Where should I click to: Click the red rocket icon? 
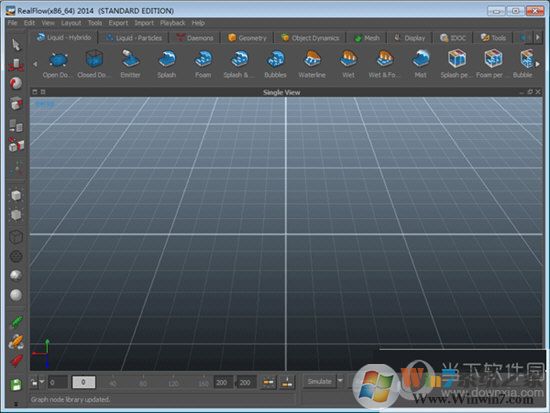16,361
